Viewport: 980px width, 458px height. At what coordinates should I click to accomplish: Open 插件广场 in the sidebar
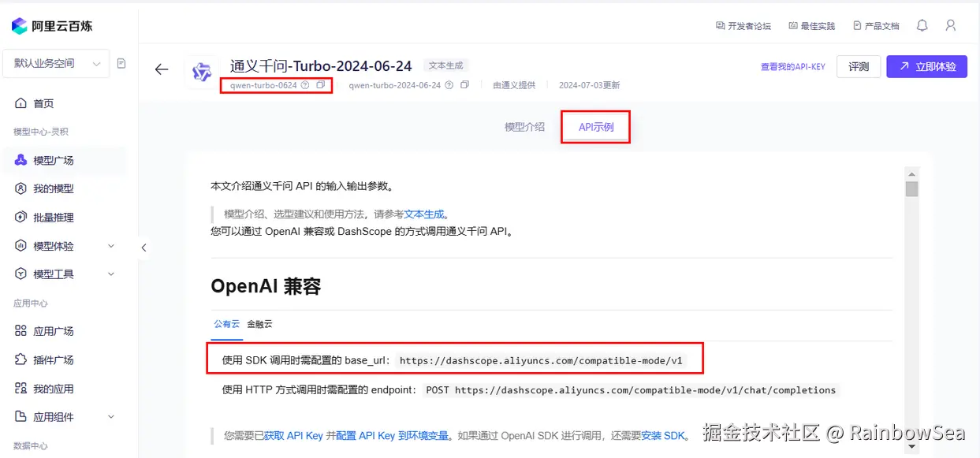pyautogui.click(x=54, y=360)
